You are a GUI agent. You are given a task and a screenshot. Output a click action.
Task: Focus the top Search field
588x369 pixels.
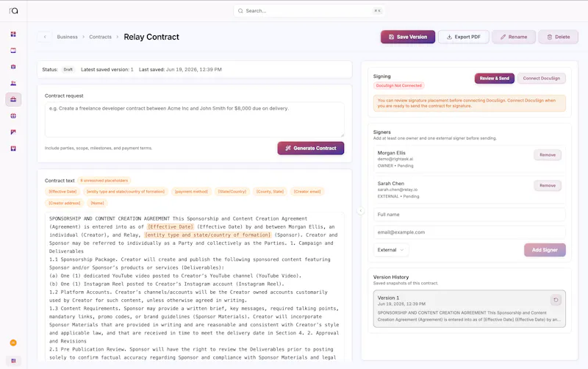[x=309, y=11]
